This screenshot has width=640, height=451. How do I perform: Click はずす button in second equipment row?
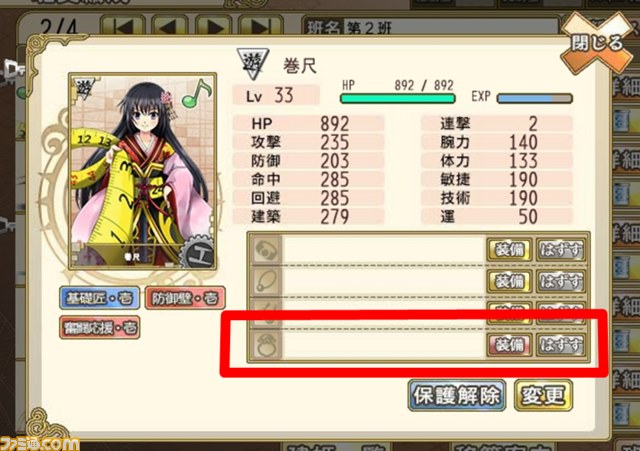561,281
